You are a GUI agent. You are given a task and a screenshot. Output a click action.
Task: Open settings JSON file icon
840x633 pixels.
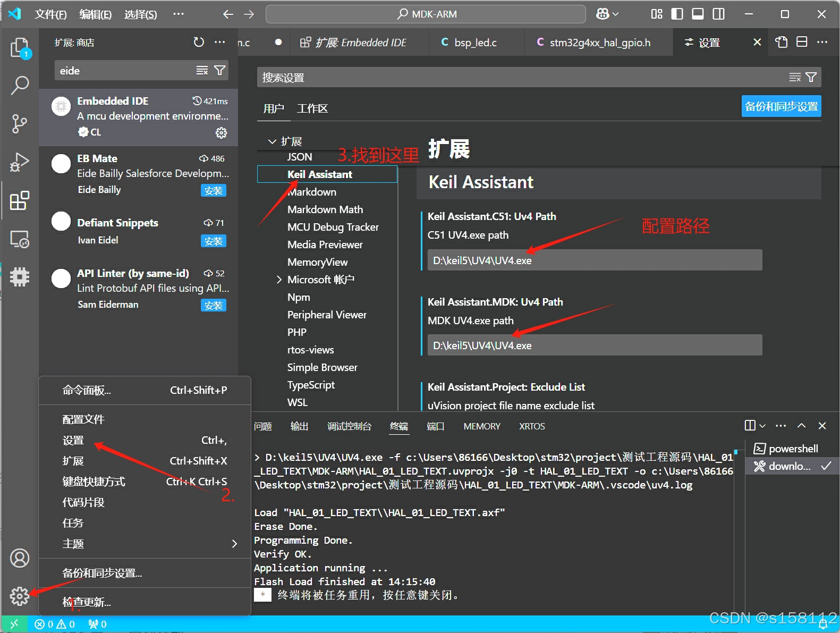(x=781, y=42)
